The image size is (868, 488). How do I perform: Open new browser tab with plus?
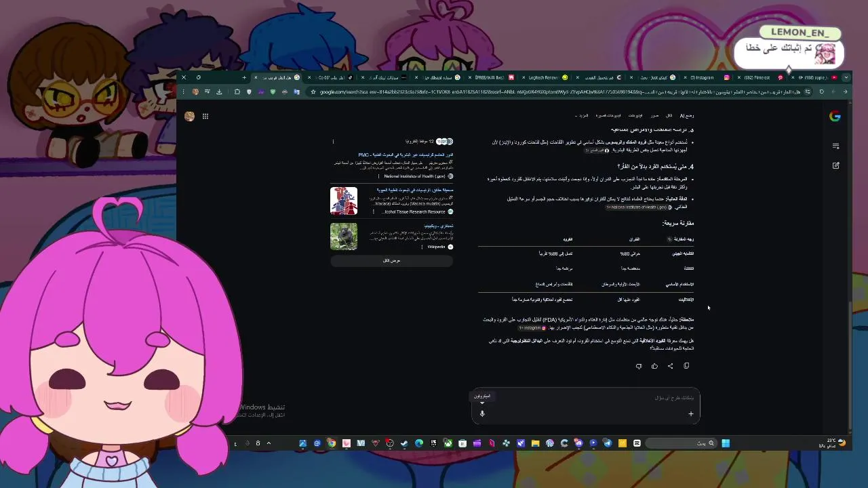[244, 77]
